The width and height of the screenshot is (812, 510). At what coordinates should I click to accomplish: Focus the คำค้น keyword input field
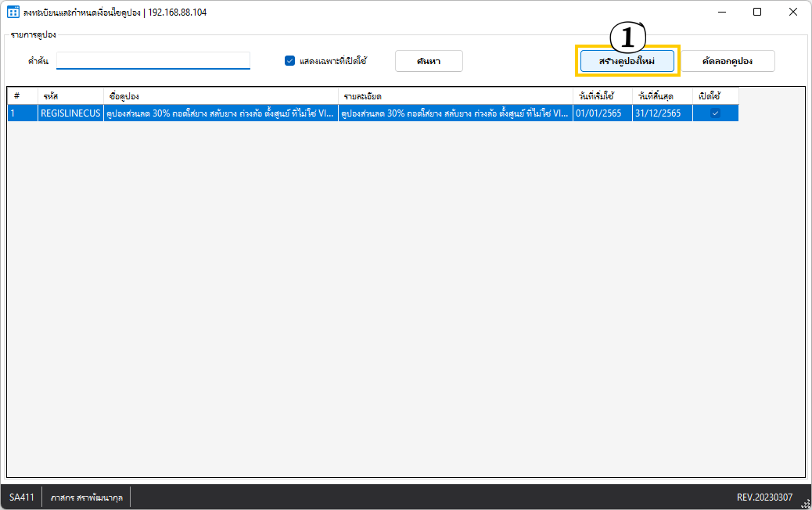click(x=153, y=60)
